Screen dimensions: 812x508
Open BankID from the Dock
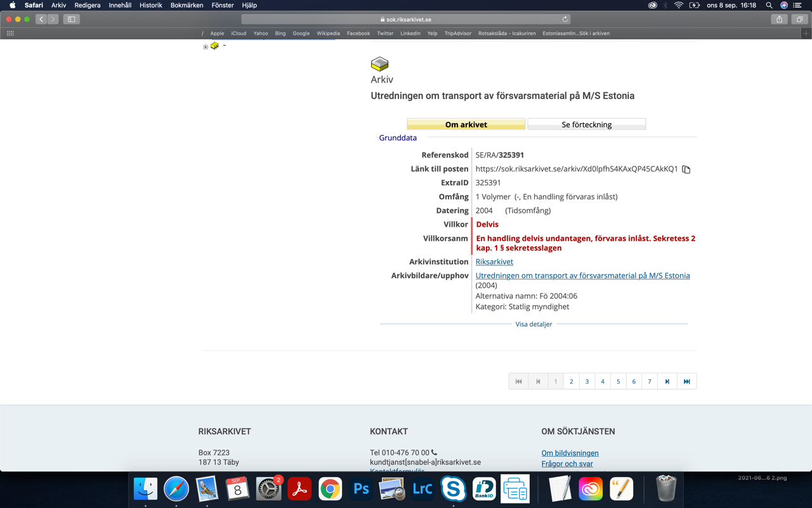[x=484, y=489]
